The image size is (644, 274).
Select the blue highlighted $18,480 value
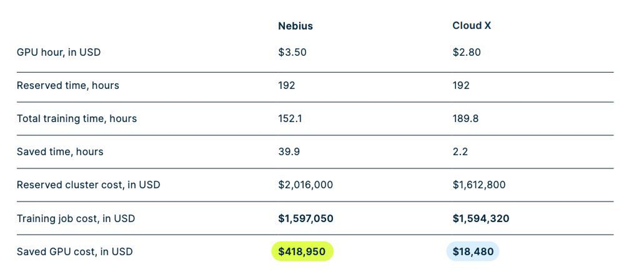point(473,252)
